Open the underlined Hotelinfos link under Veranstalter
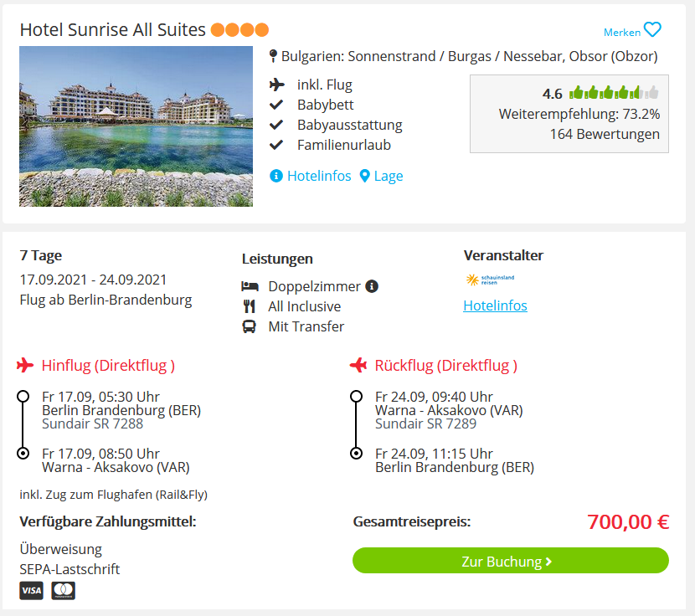The height and width of the screenshot is (616, 695). 495,305
